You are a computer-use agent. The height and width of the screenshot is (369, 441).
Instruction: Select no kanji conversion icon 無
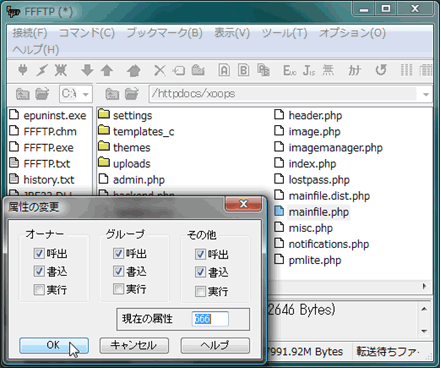[328, 70]
